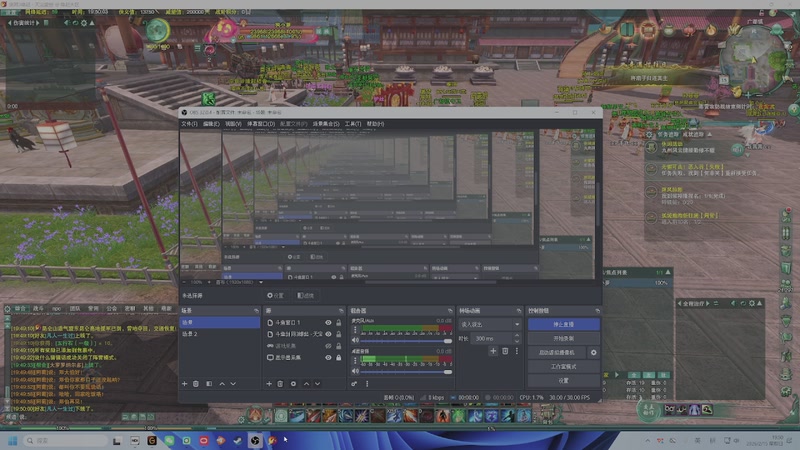Open Advanced Audio Properties gears icon in mixer
The image size is (800, 450).
(x=354, y=384)
